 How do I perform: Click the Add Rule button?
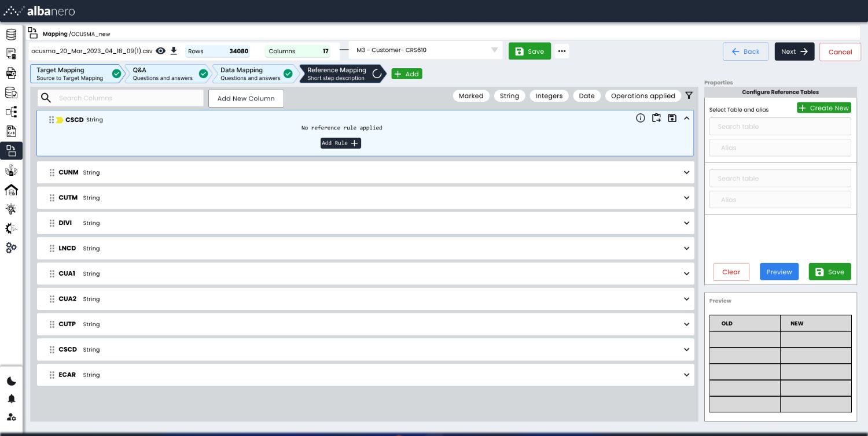[x=341, y=143]
